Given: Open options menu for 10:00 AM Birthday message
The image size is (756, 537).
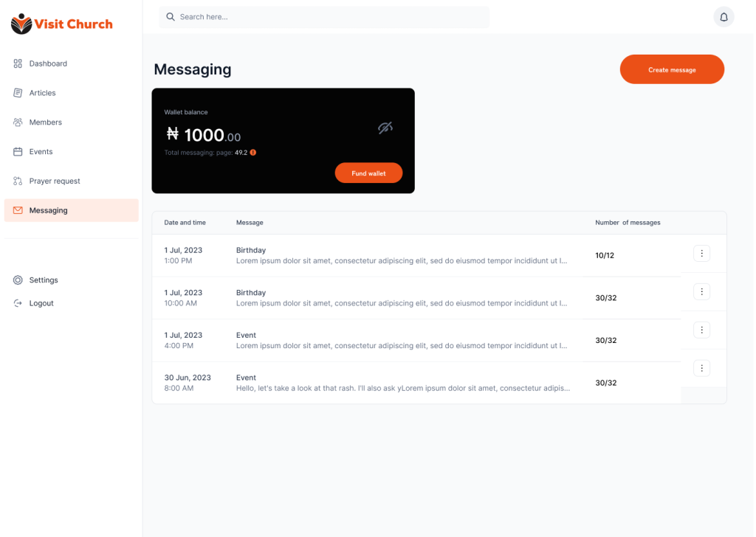Looking at the screenshot, I should pos(701,291).
